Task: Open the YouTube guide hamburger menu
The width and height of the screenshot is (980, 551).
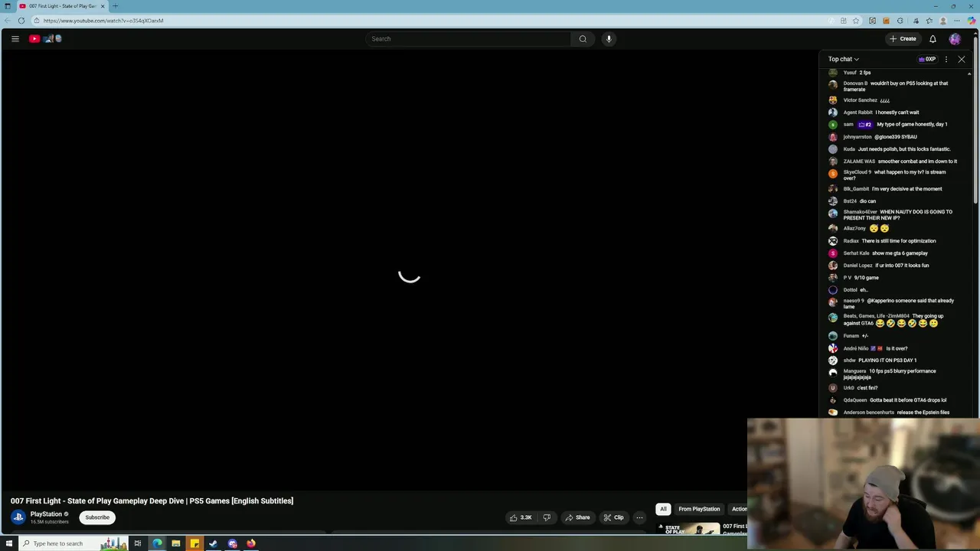Action: [15, 39]
